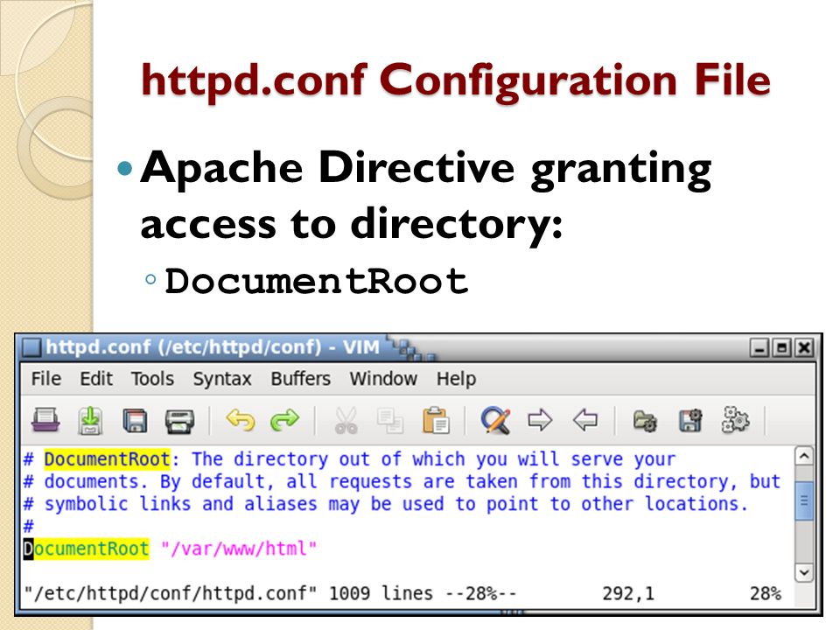This screenshot has width=840, height=630.
Task: Click the DocumentRoot directive at cursor line
Action: (x=86, y=549)
